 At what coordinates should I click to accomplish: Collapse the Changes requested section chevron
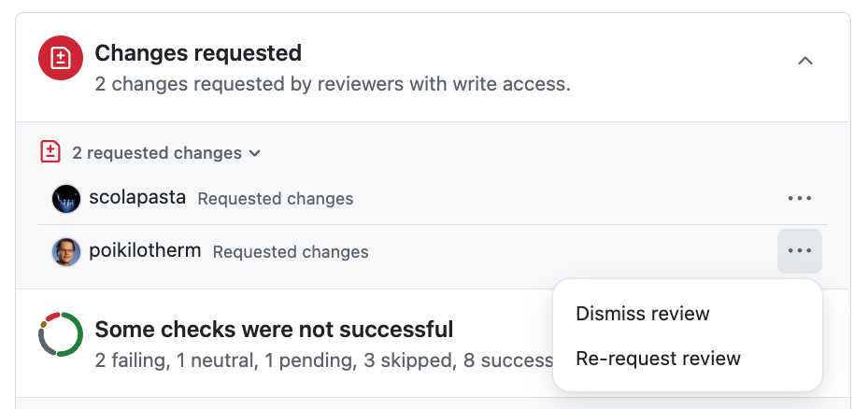[x=805, y=61]
